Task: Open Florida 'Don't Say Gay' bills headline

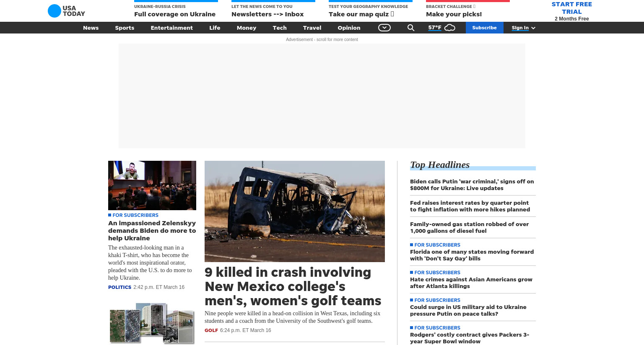Action: pos(472,255)
